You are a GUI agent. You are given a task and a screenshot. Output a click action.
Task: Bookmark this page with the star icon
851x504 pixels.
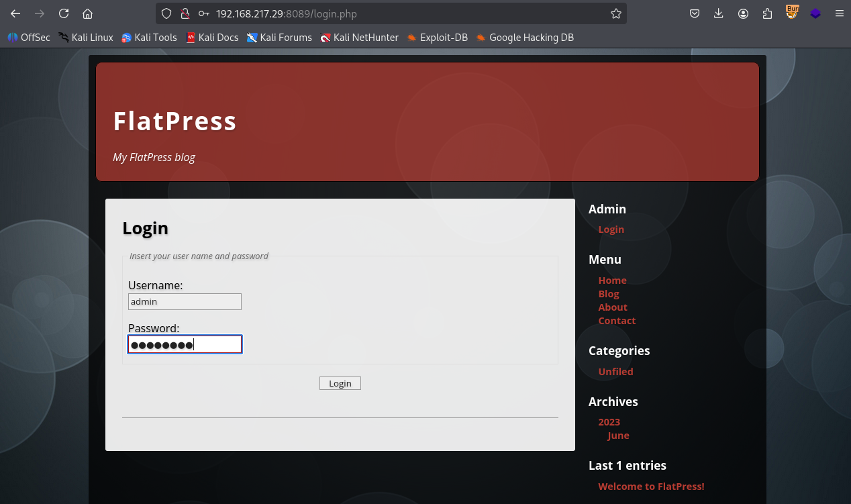[615, 13]
